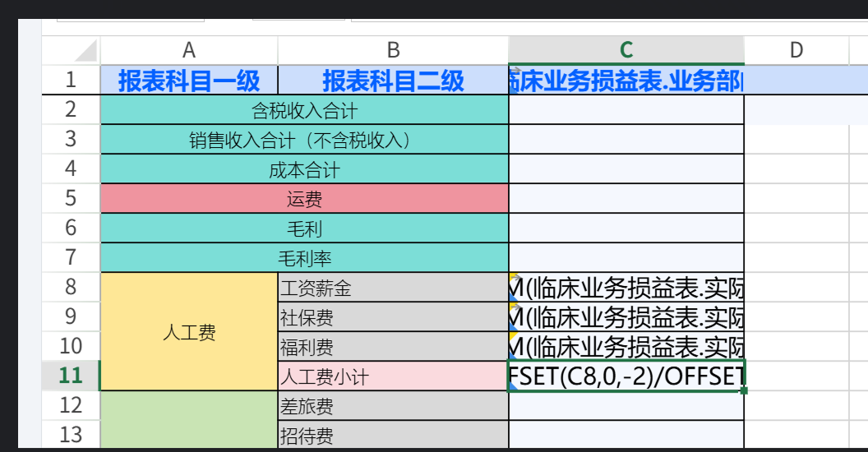Select the 毛利率 cell
The width and height of the screenshot is (868, 452).
click(x=304, y=258)
